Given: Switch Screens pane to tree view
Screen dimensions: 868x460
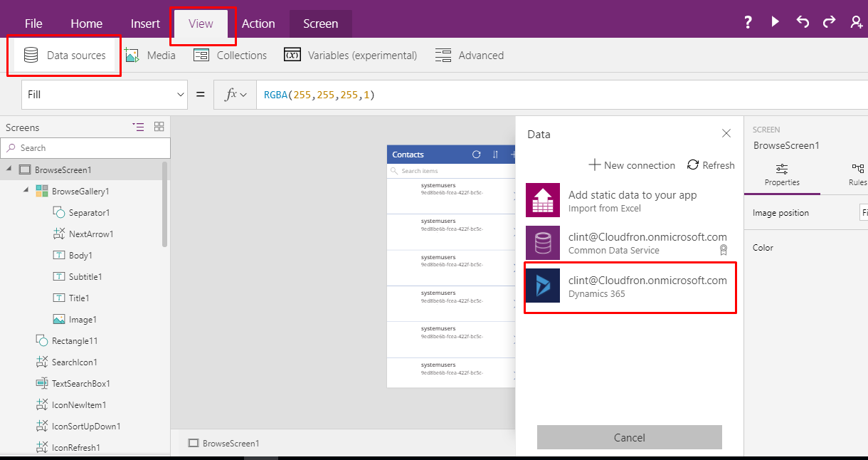Looking at the screenshot, I should [x=138, y=127].
